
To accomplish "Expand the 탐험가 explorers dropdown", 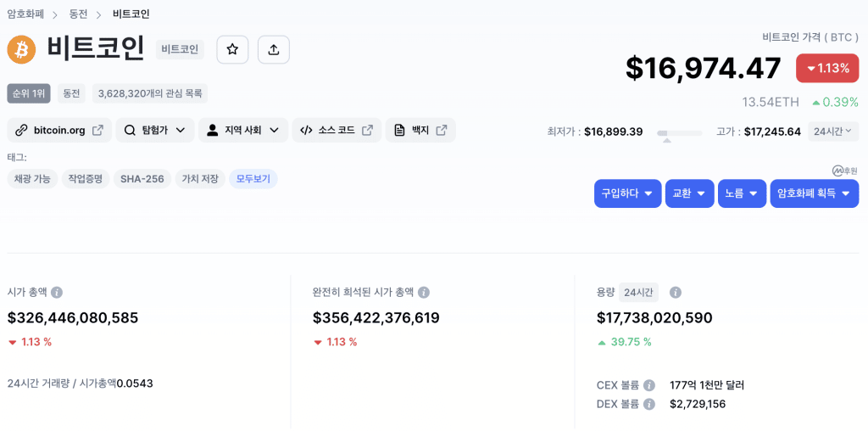I will pos(155,130).
